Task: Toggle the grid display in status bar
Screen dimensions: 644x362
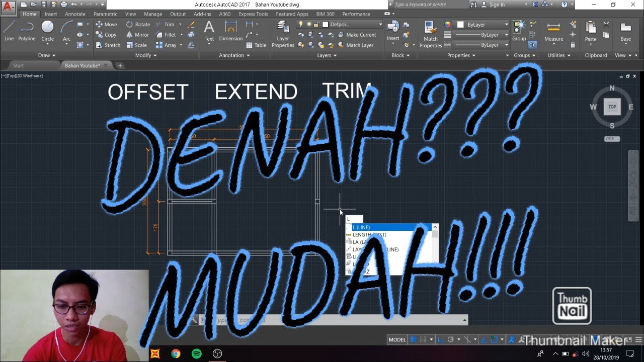Action: click(x=414, y=339)
